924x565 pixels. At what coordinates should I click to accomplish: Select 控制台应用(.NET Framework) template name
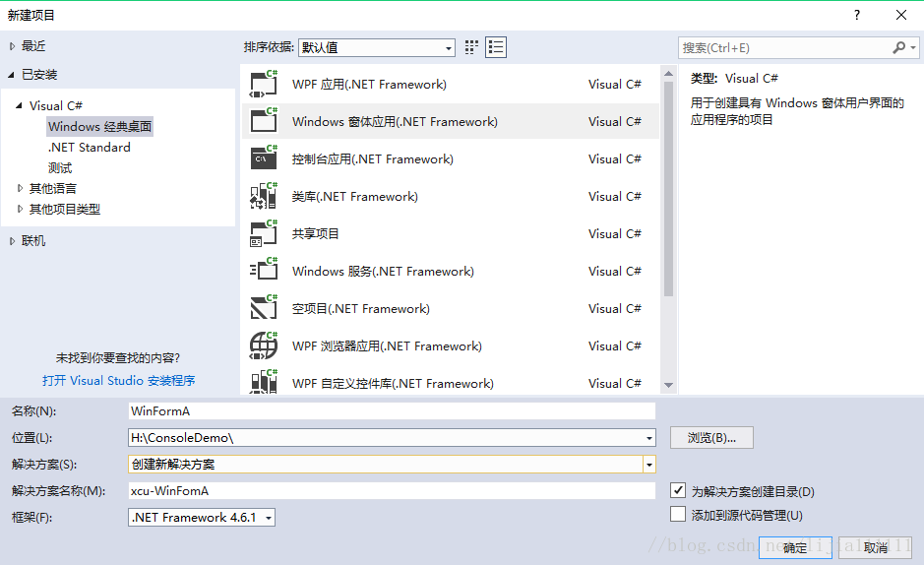pos(372,159)
